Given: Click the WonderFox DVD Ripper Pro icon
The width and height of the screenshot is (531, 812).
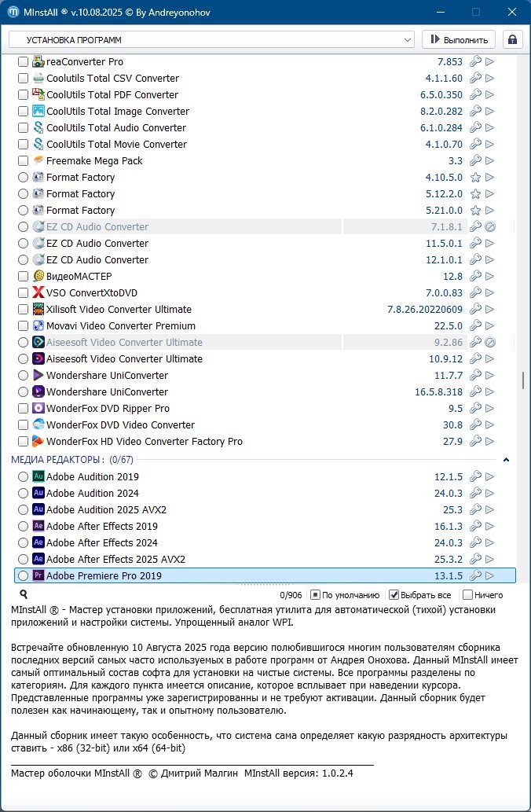Looking at the screenshot, I should [x=38, y=408].
